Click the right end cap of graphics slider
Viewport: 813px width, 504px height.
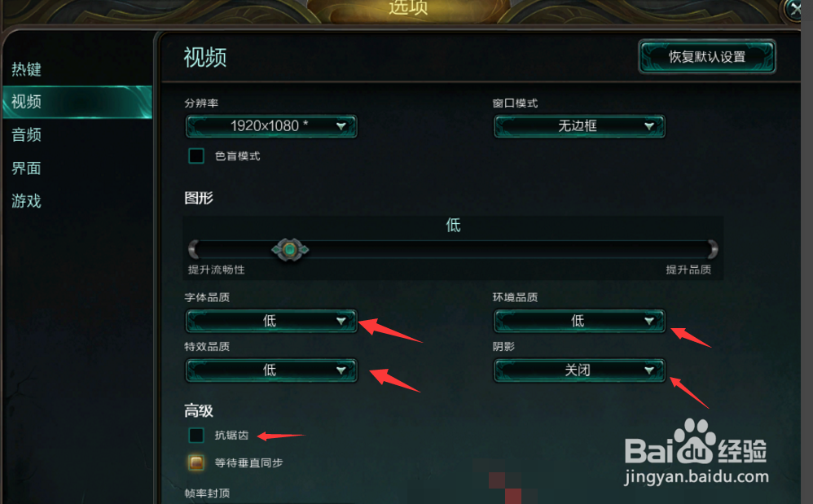coord(713,249)
